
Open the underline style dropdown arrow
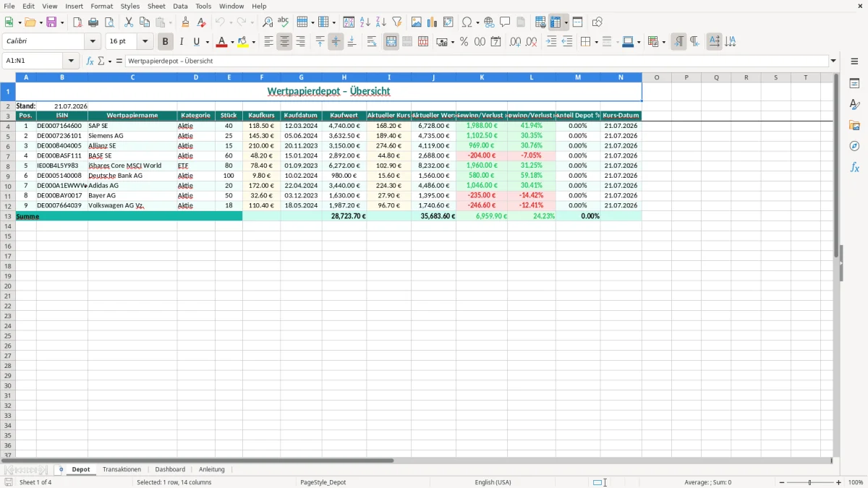[207, 42]
